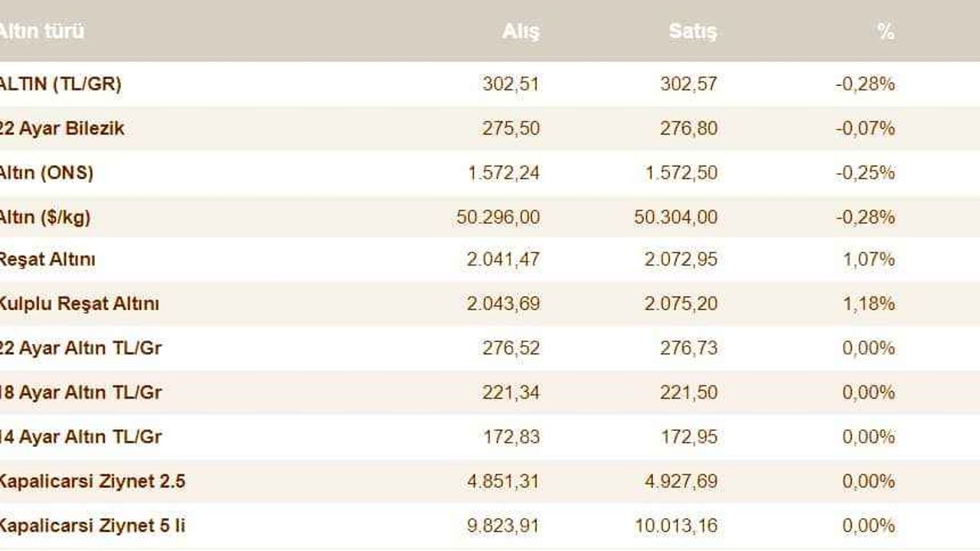This screenshot has width=980, height=551.
Task: Click the 1.572,24 ounce buying price
Action: coord(504,173)
